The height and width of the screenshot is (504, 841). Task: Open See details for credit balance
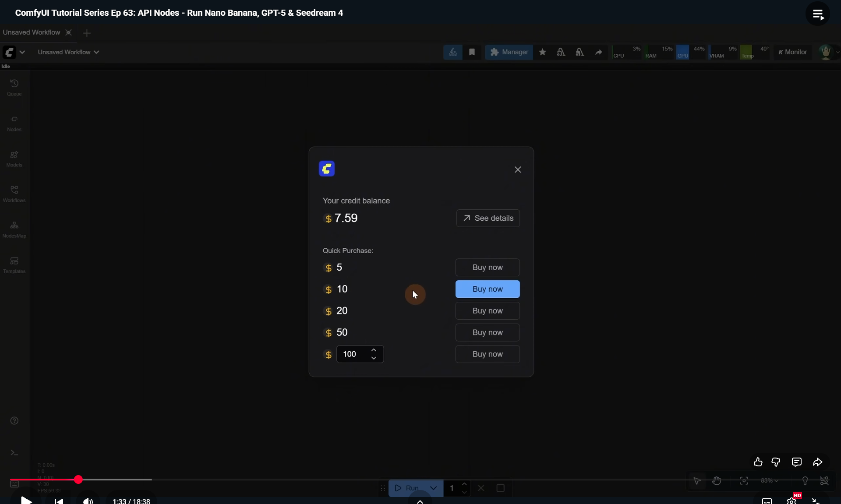click(x=488, y=218)
